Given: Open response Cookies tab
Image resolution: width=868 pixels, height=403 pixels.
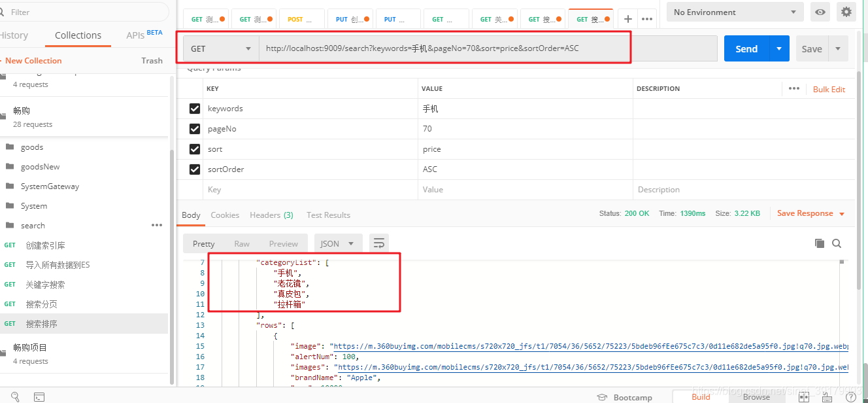Looking at the screenshot, I should [225, 215].
